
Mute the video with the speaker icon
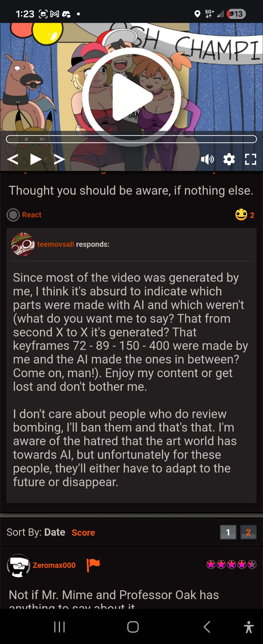[207, 159]
